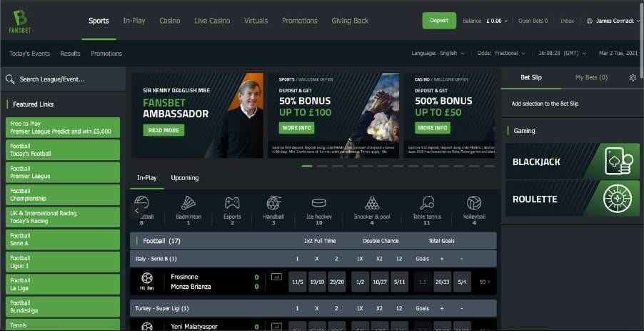The height and width of the screenshot is (331, 644).
Task: Open Football Today's Football link
Action: [x=63, y=149]
